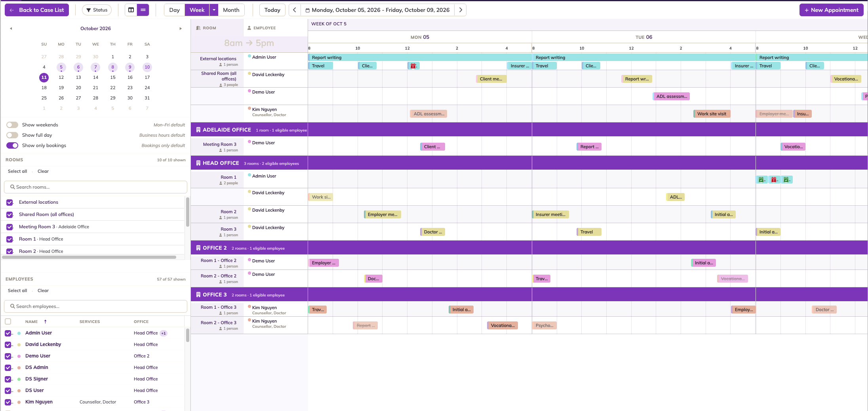Click the funnel icon in Status filter
The image size is (868, 411).
pos(89,10)
